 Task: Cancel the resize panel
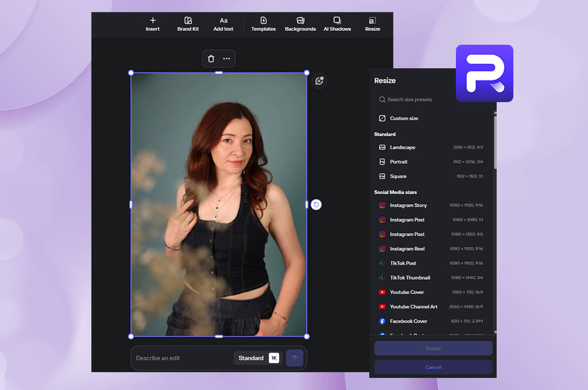pyautogui.click(x=433, y=367)
